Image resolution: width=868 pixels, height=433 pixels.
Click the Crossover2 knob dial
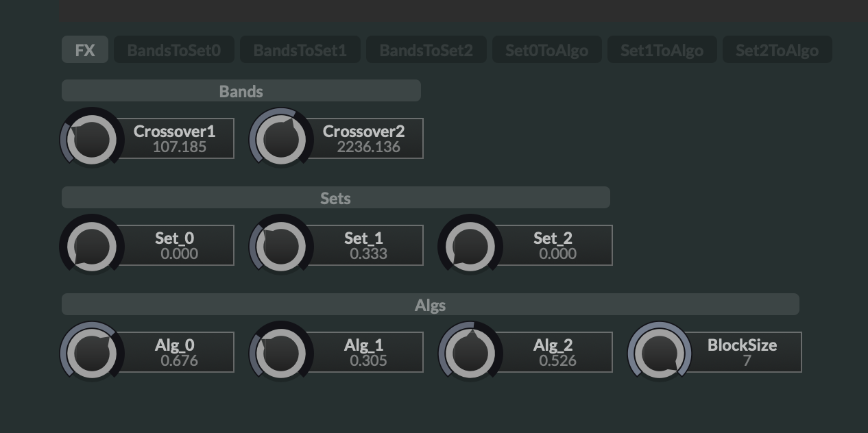[282, 139]
